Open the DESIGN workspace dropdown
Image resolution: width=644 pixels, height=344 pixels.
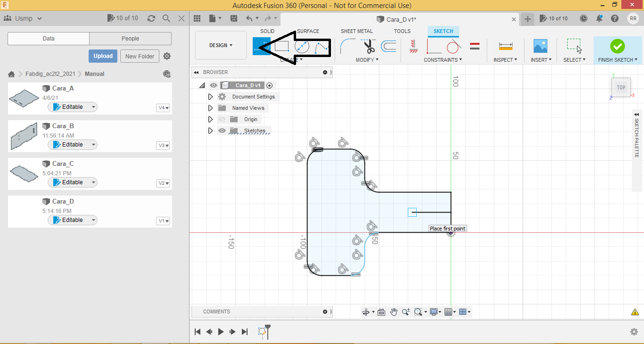(221, 45)
